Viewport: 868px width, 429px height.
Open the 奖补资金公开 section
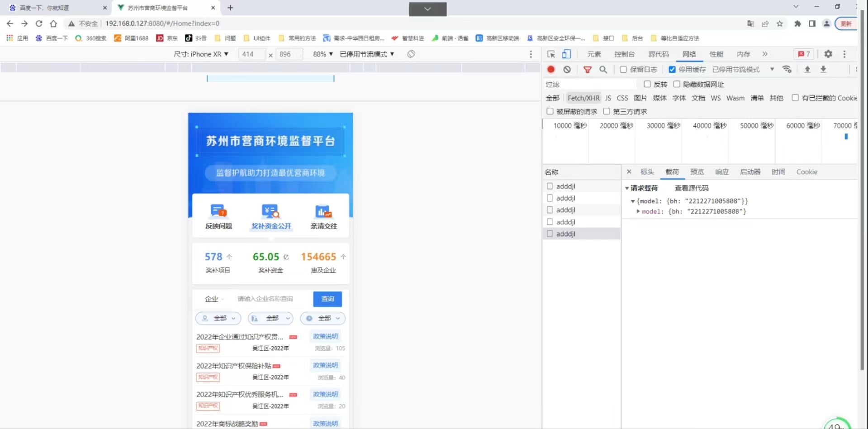point(271,217)
